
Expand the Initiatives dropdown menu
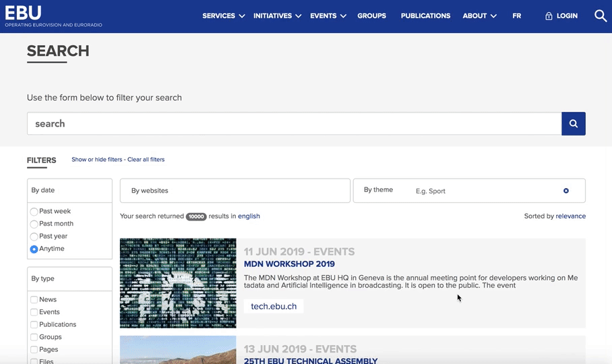[x=277, y=16]
